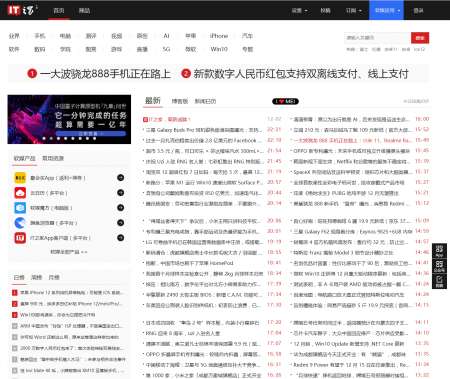Open the feedback edit floating side button
The image size is (450, 379).
[439, 281]
